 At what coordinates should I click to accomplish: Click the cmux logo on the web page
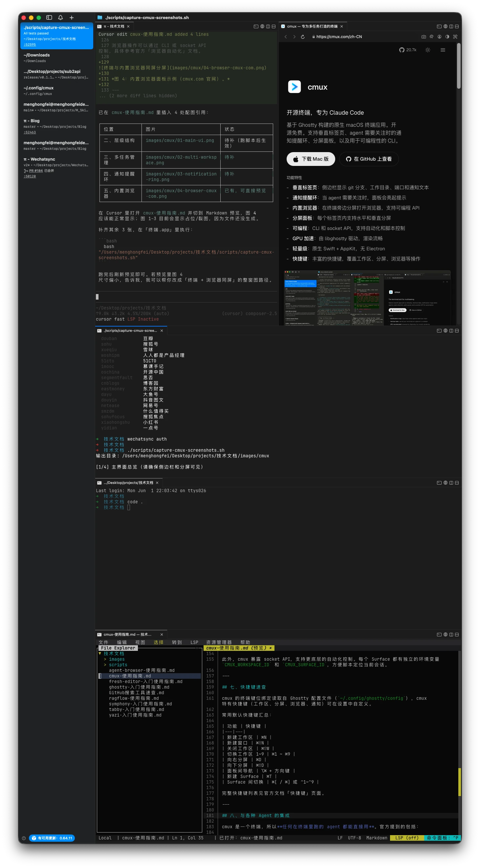294,87
